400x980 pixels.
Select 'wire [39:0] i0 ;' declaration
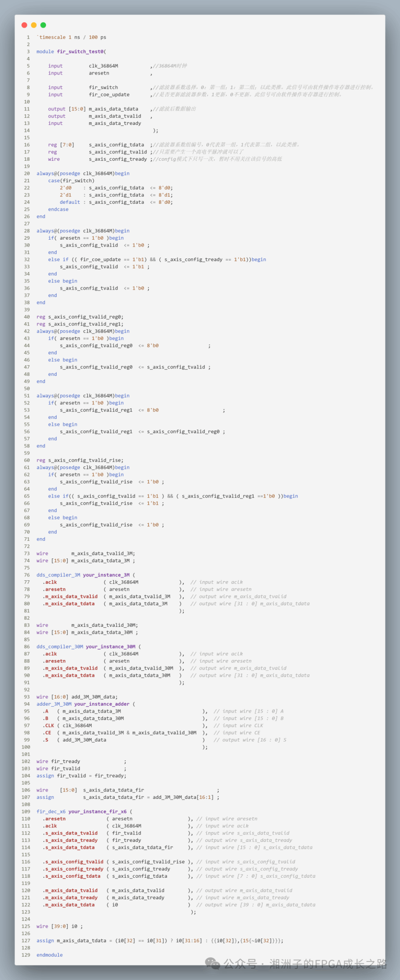point(59,926)
